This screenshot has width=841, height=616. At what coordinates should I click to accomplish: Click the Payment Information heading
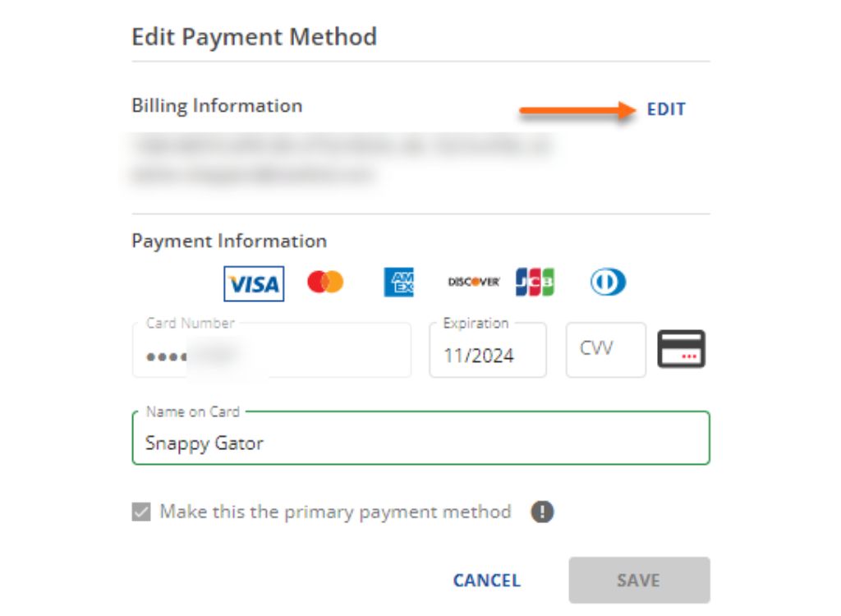[229, 241]
